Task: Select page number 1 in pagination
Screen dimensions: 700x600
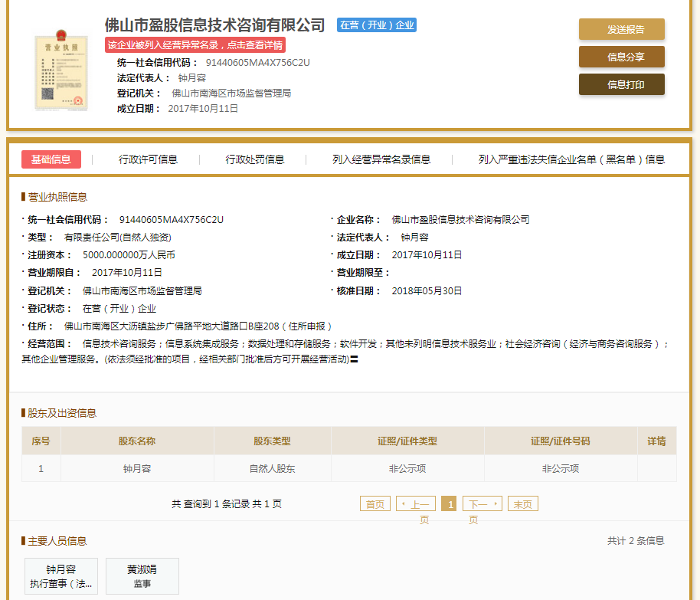Action: pyautogui.click(x=450, y=503)
